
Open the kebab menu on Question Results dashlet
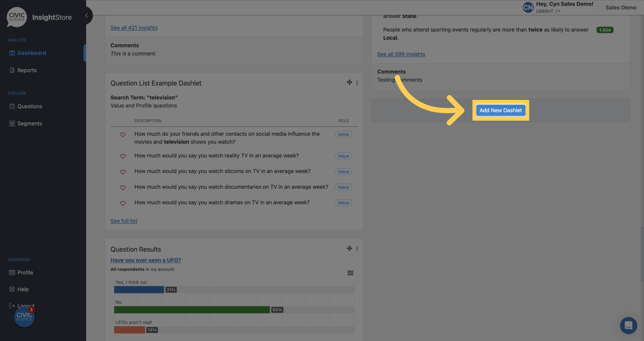(x=357, y=248)
